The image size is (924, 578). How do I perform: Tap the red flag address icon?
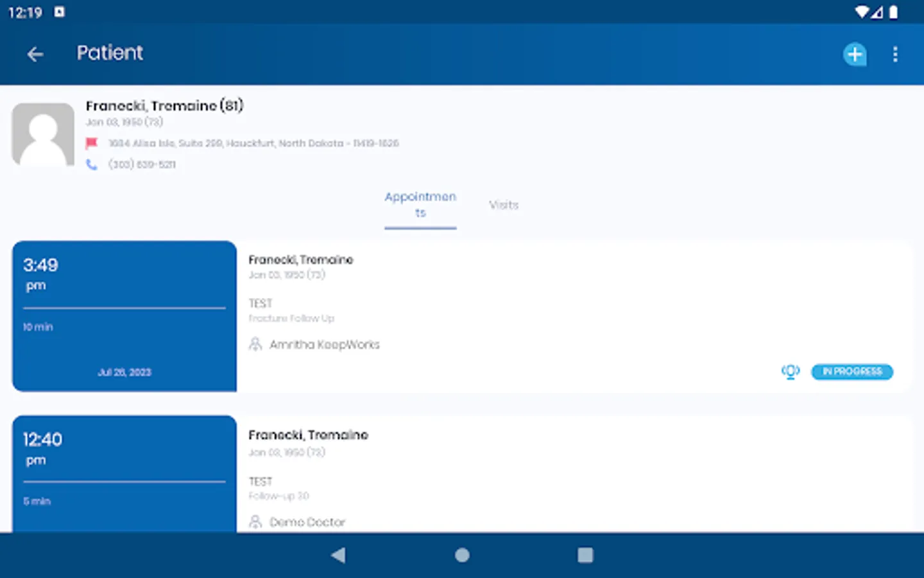[92, 143]
